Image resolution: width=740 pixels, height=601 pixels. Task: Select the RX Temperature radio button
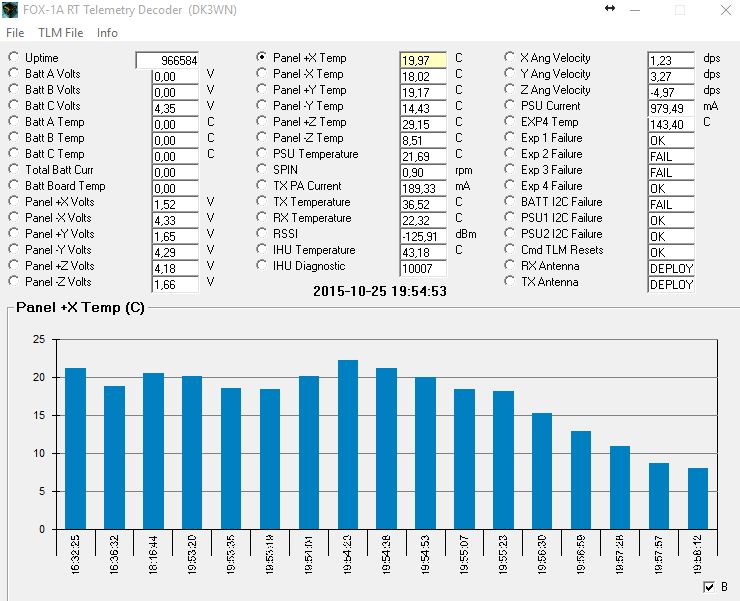coord(261,217)
